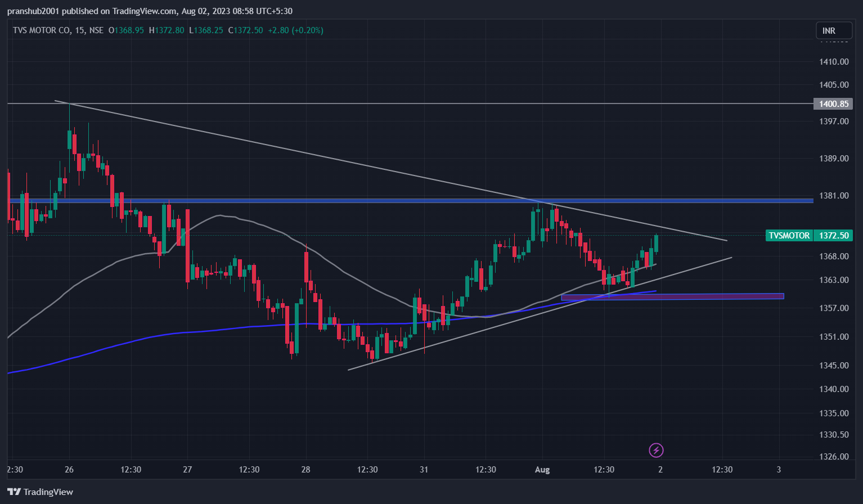Click the 27 date label on time axis

(x=187, y=470)
